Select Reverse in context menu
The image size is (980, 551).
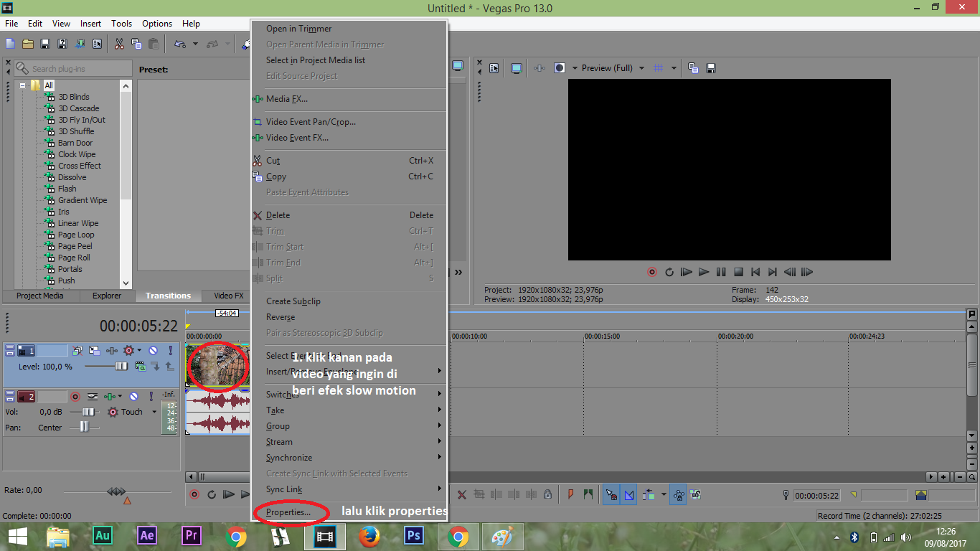coord(281,317)
